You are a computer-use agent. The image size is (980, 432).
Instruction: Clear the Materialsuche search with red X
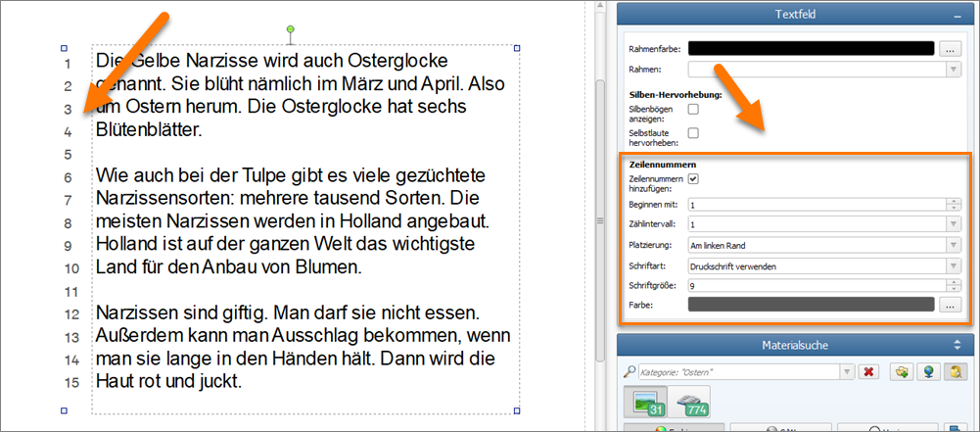[x=867, y=372]
